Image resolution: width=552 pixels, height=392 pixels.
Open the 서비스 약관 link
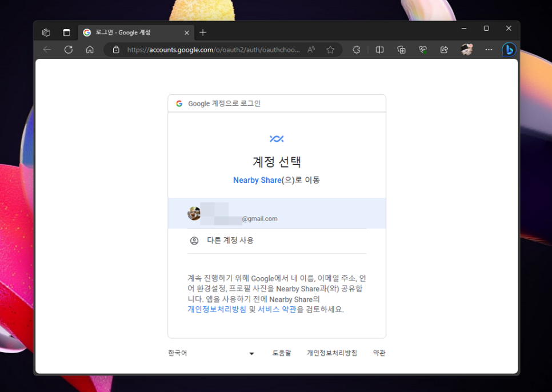(x=277, y=309)
